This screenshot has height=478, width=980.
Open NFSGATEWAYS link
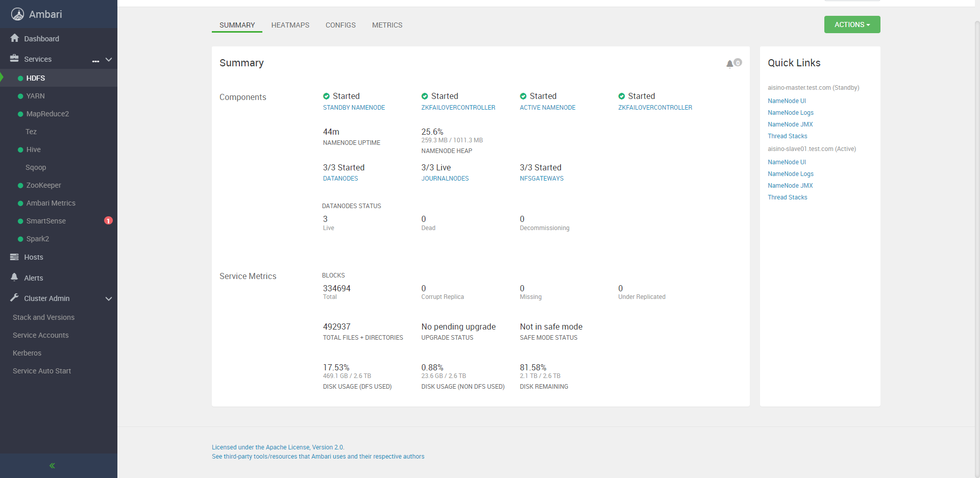coord(542,179)
